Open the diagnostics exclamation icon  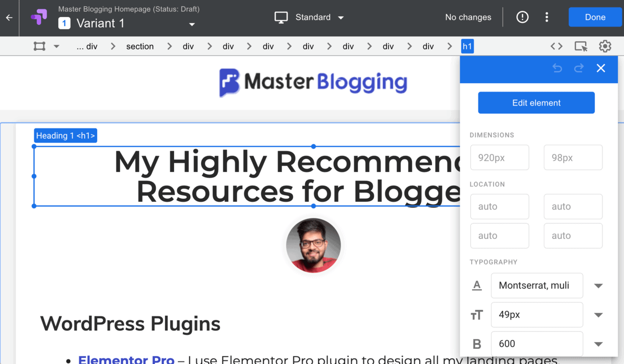[x=523, y=17]
